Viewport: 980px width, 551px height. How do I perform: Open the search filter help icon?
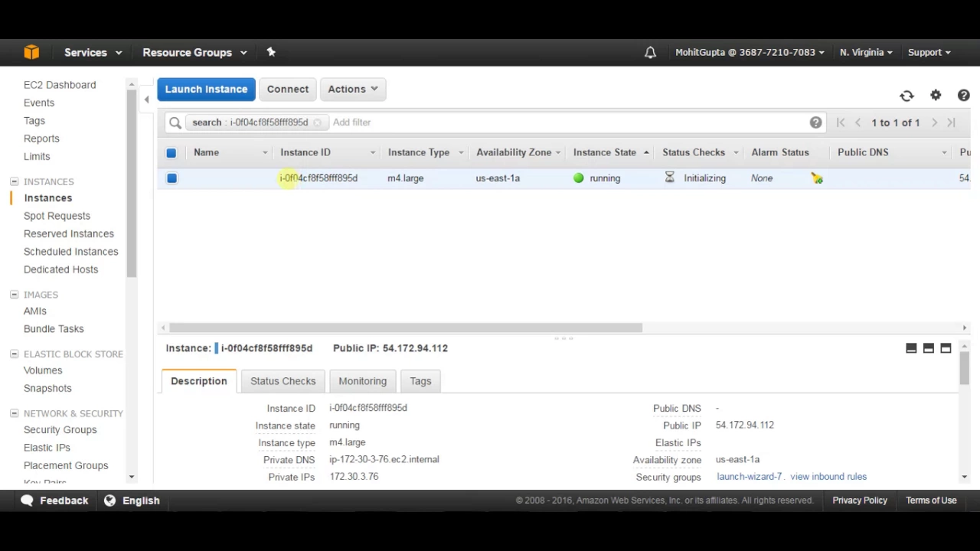[815, 122]
